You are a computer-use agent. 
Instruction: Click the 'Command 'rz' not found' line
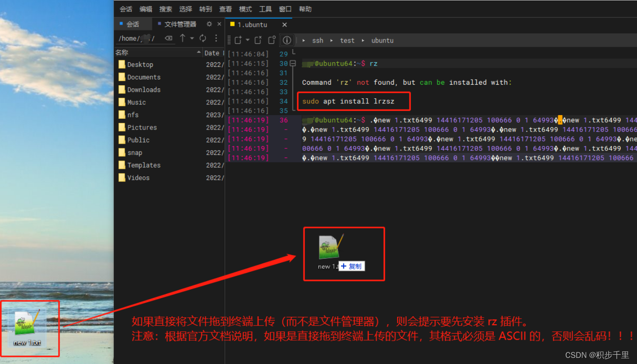[x=407, y=82]
